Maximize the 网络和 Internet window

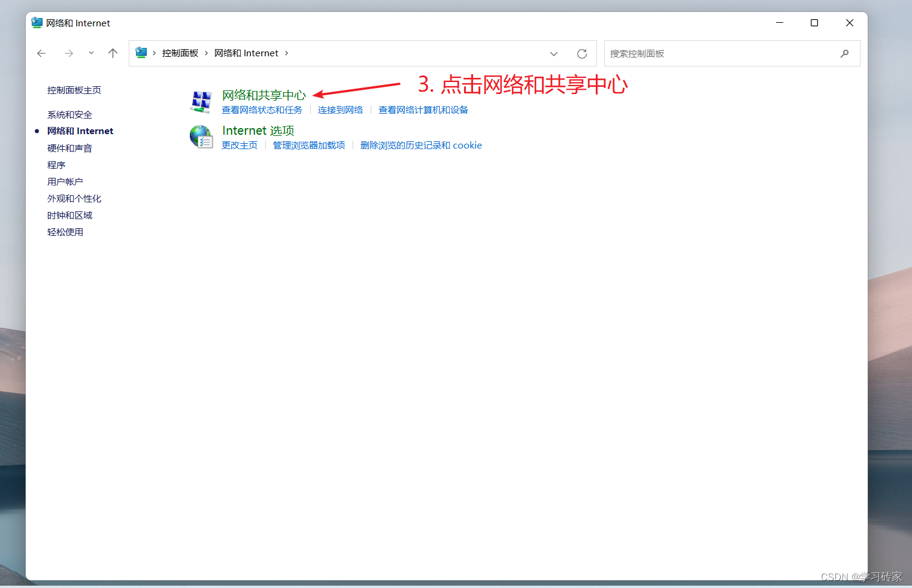click(814, 23)
